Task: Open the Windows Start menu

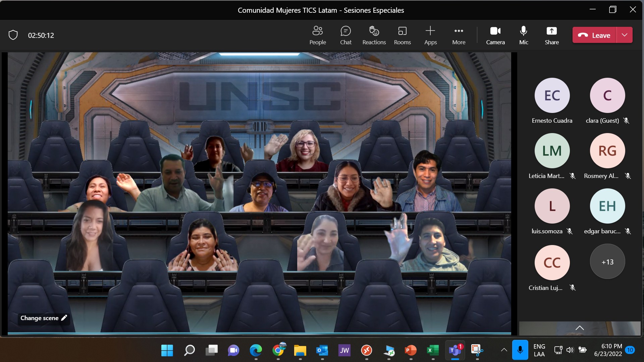Action: tap(167, 351)
